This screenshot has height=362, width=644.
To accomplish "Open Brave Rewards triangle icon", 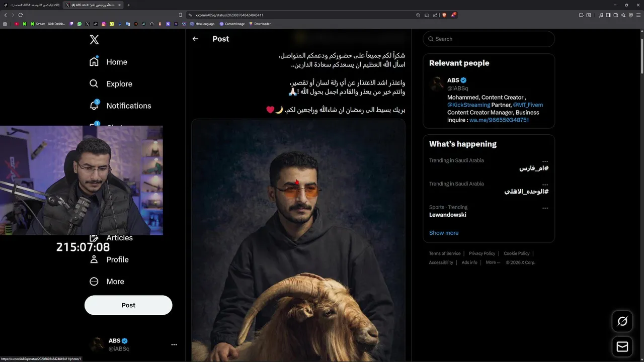I will click(x=453, y=15).
